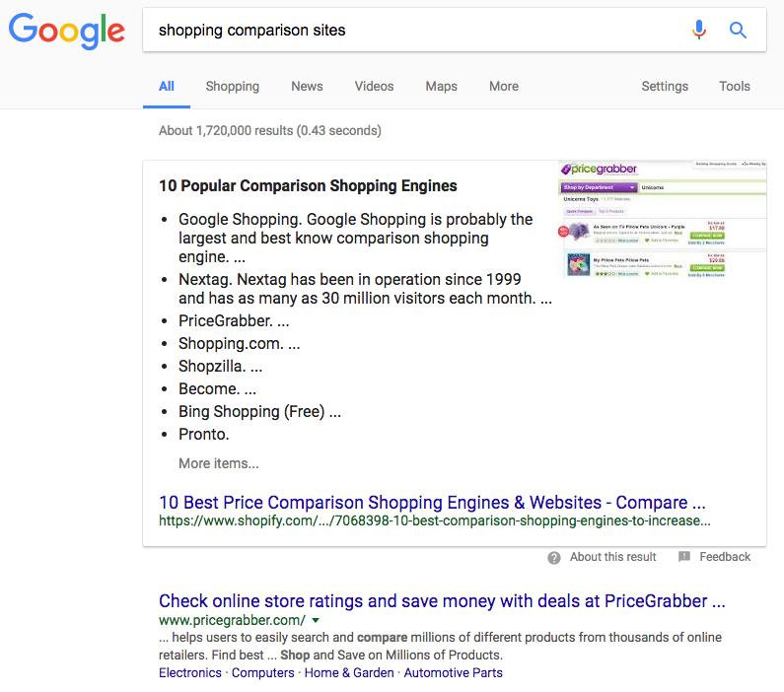Switch to the News tab

click(x=307, y=86)
